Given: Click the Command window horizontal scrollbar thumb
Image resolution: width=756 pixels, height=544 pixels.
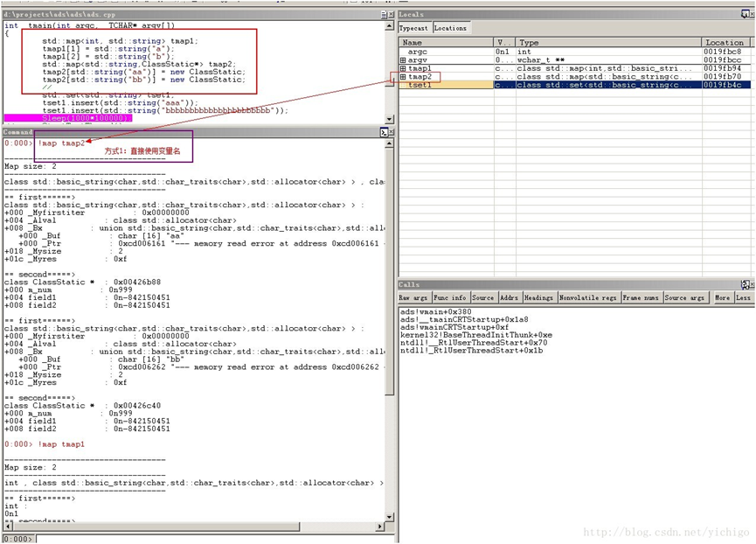Looking at the screenshot, I should click(x=156, y=527).
